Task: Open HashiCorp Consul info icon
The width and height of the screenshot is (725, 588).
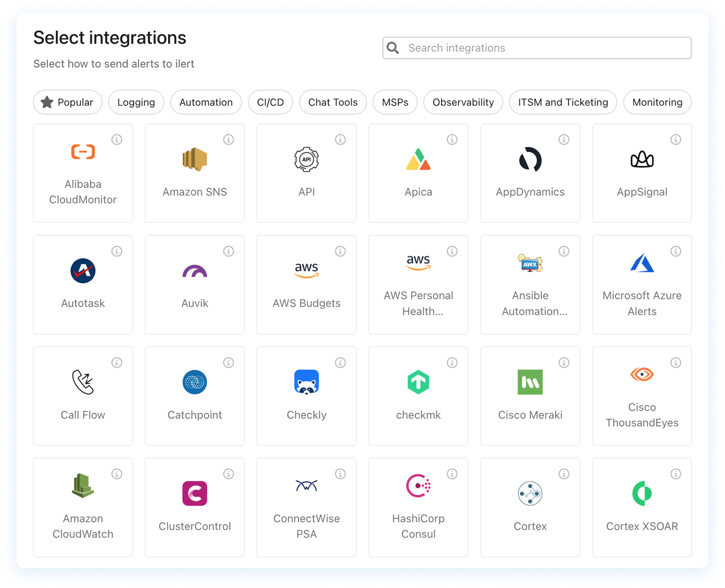Action: (452, 474)
